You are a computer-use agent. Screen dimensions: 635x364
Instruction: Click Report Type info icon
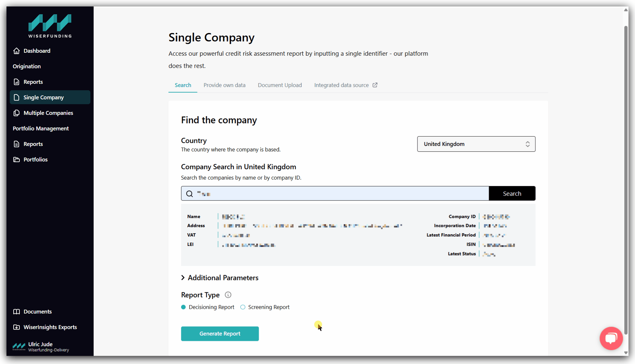pyautogui.click(x=228, y=295)
